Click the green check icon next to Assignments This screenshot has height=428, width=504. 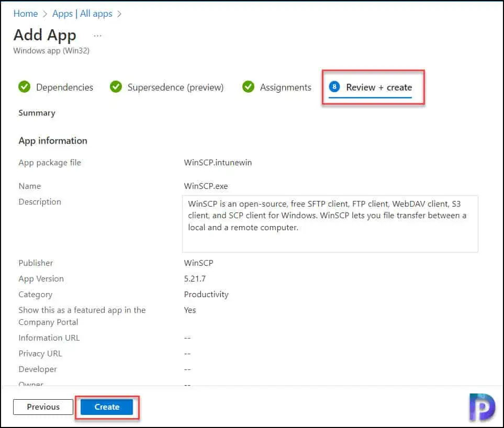pyautogui.click(x=248, y=87)
